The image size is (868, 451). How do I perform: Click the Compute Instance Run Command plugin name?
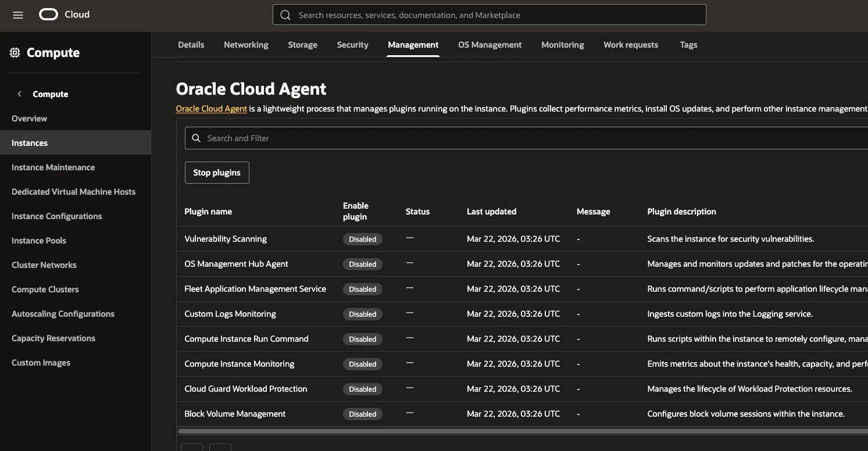click(x=247, y=339)
